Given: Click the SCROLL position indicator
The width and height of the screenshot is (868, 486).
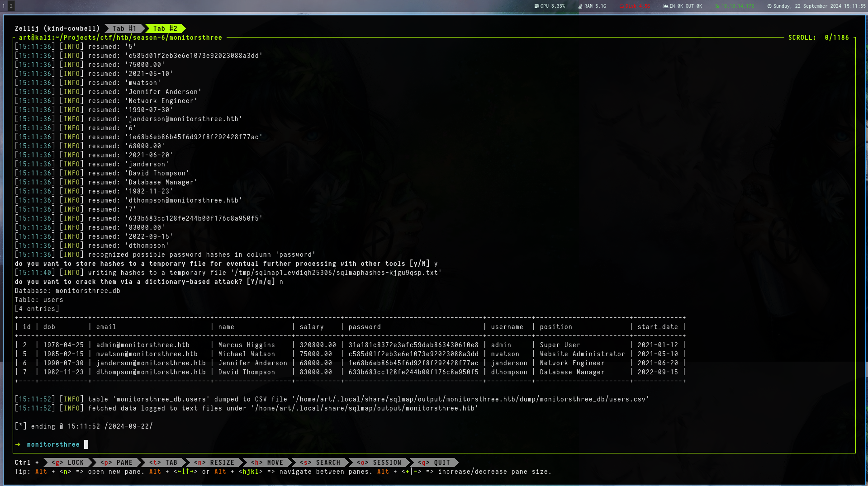Looking at the screenshot, I should click(x=818, y=38).
